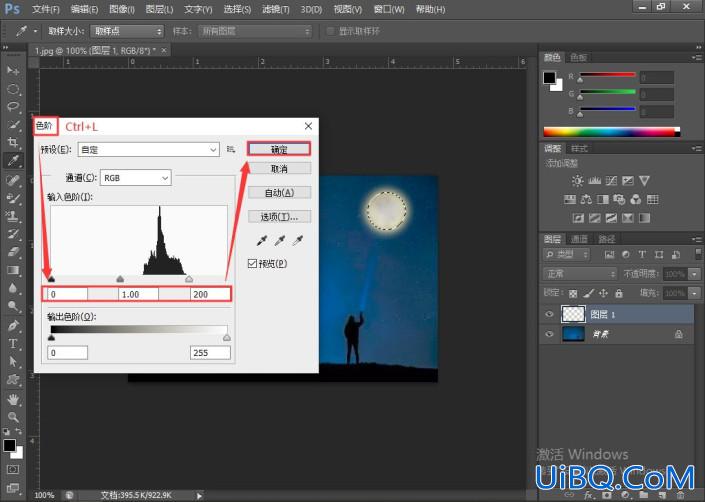Uncheck the Preview checkbox in Levels

click(x=252, y=263)
